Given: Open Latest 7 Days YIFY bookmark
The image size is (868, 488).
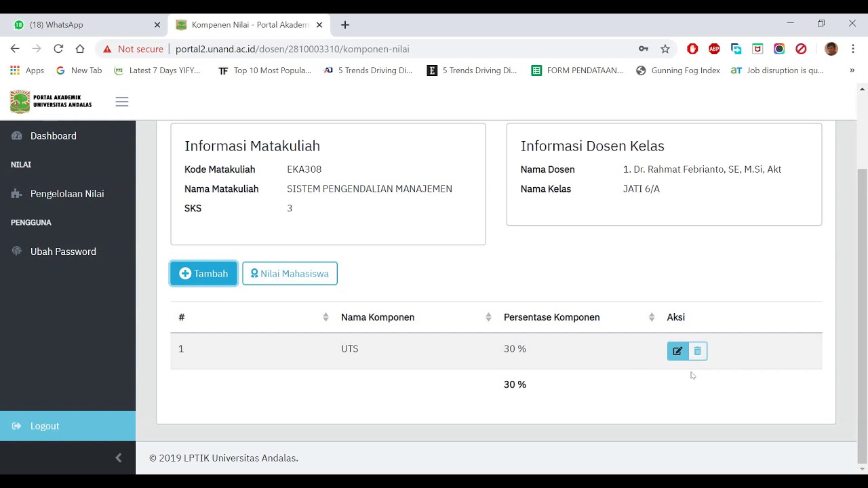Looking at the screenshot, I should pos(157,70).
